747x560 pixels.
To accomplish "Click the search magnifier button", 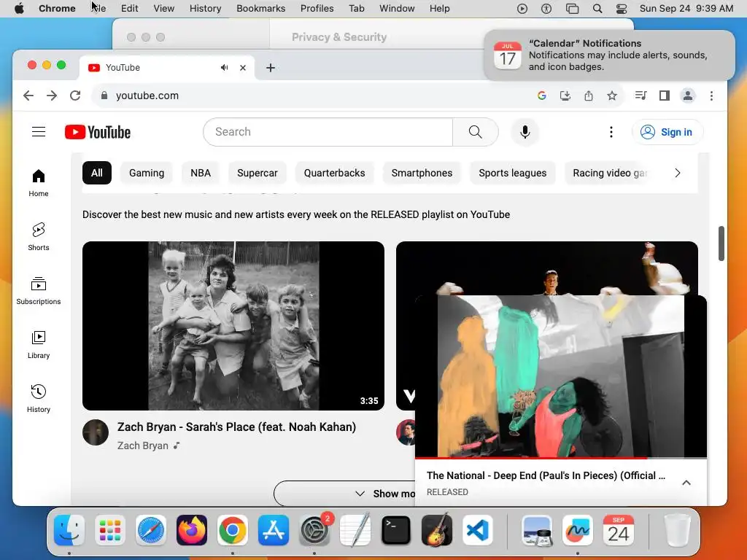I will click(475, 132).
